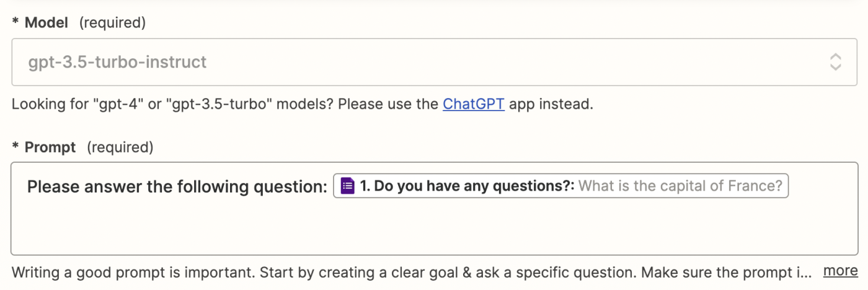This screenshot has height=290, width=868.
Task: Click the empty area inside the Prompt box
Action: [434, 227]
